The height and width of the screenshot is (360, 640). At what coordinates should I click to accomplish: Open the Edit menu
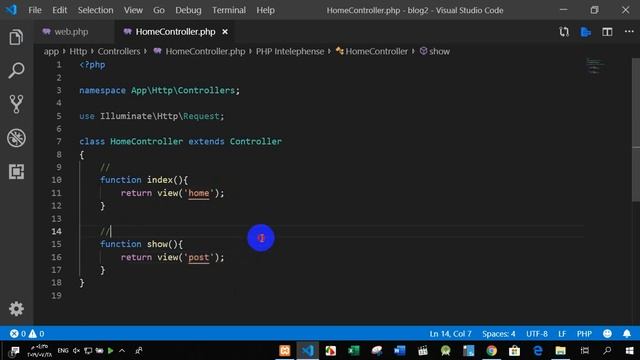pos(60,10)
